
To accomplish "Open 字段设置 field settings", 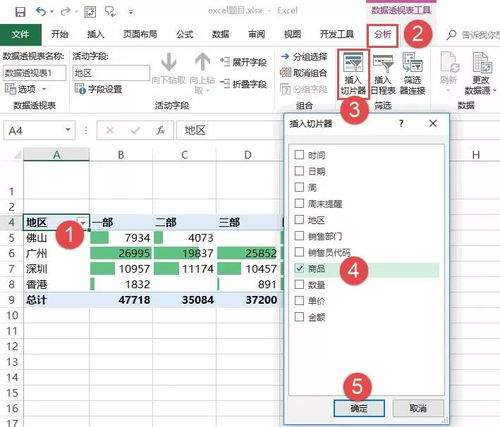I will click(98, 89).
